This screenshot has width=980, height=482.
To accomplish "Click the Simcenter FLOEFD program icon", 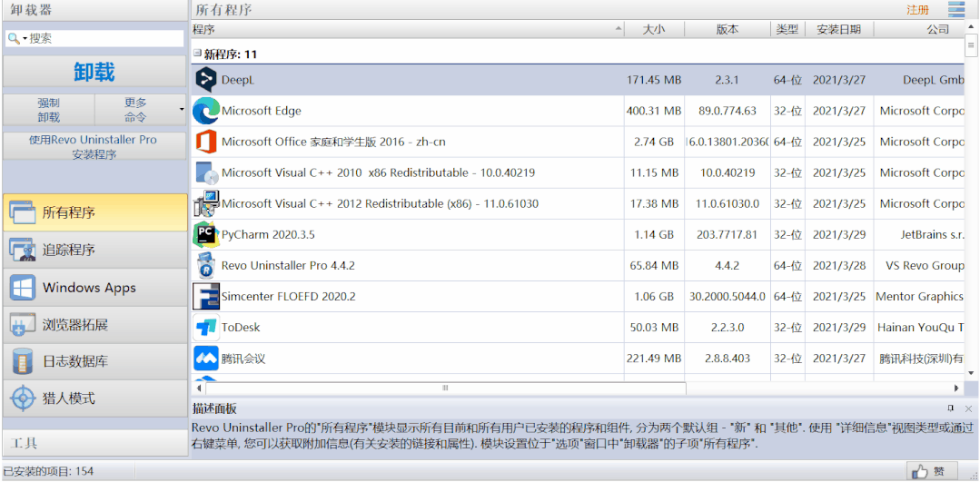I will (205, 297).
